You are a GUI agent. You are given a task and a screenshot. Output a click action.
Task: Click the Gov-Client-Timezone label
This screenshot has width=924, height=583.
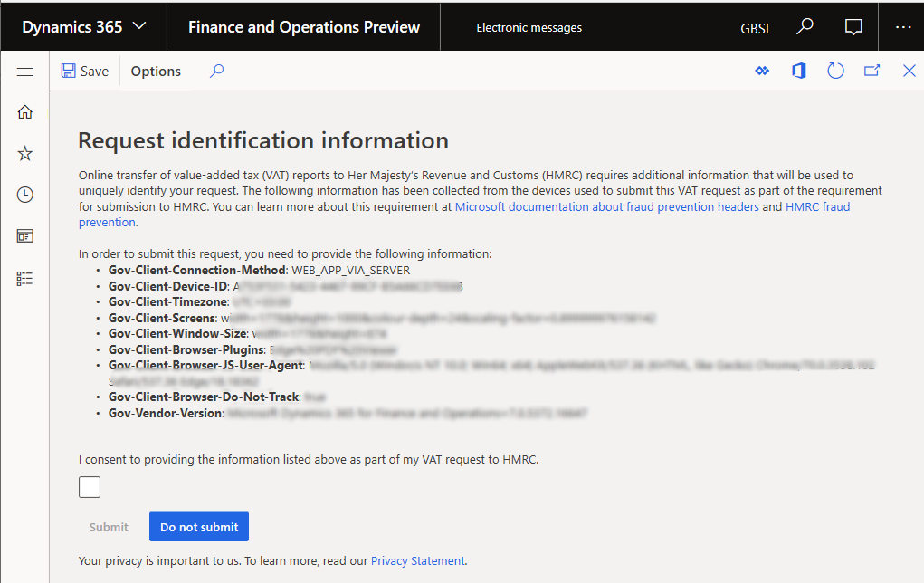168,301
